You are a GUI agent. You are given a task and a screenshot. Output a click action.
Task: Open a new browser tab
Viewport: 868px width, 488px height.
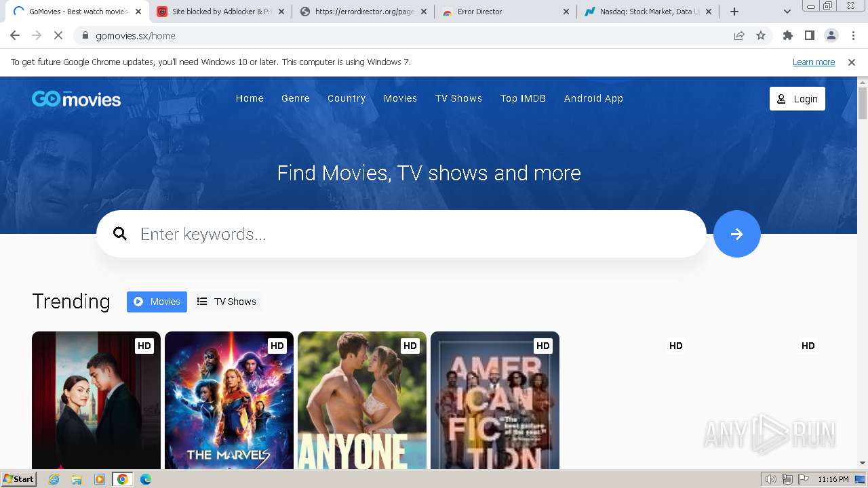(734, 12)
